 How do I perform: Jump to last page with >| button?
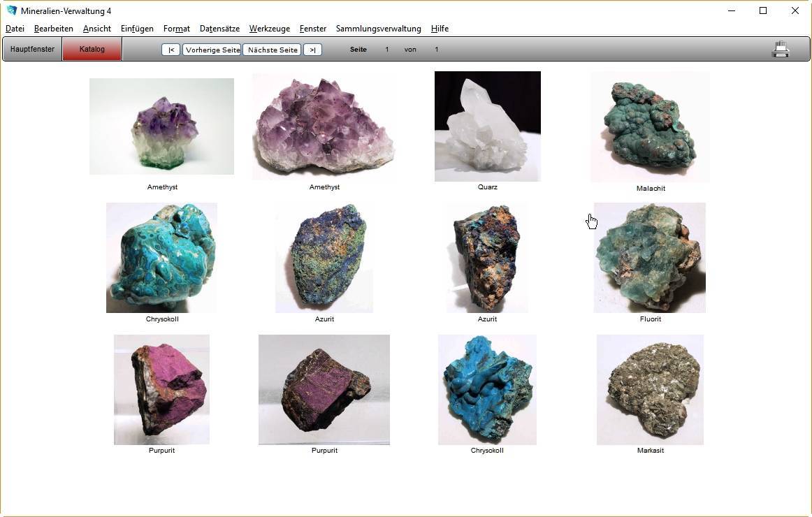312,50
